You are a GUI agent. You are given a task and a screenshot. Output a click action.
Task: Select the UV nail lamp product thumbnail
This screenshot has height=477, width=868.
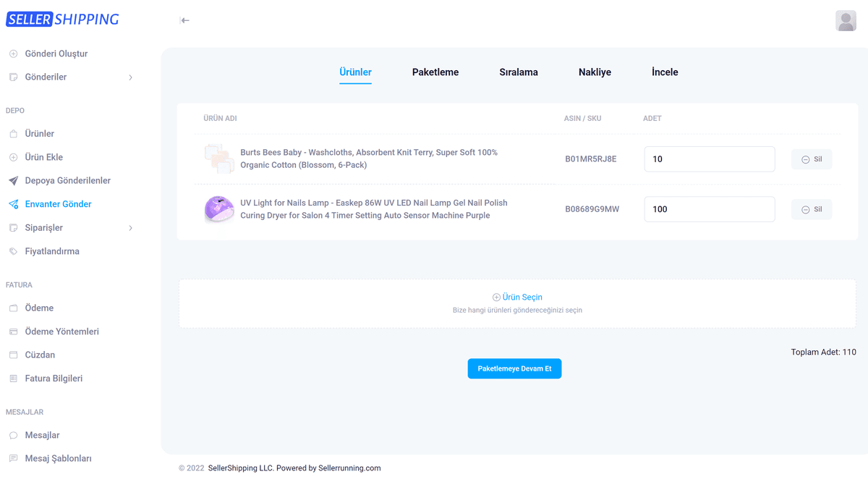(218, 209)
